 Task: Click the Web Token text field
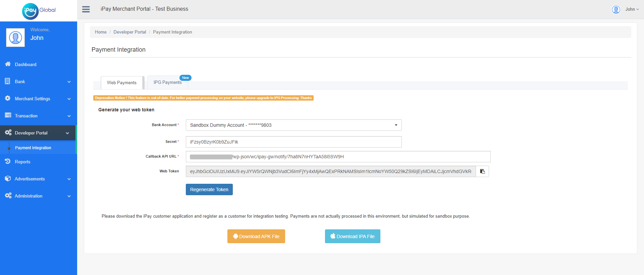point(331,171)
